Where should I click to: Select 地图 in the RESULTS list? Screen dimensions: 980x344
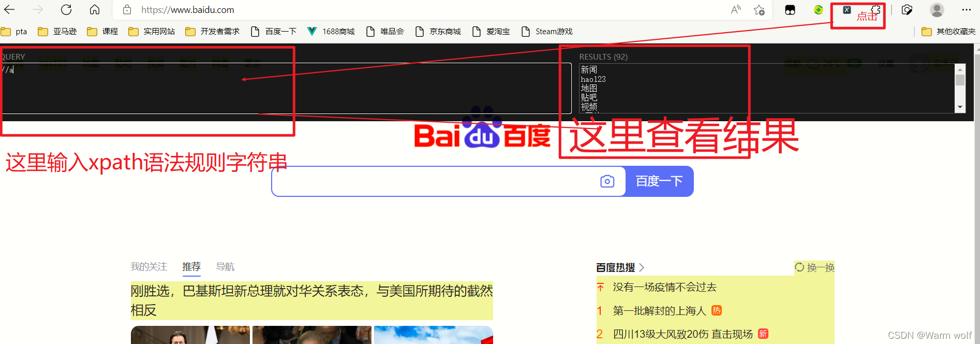coord(589,88)
